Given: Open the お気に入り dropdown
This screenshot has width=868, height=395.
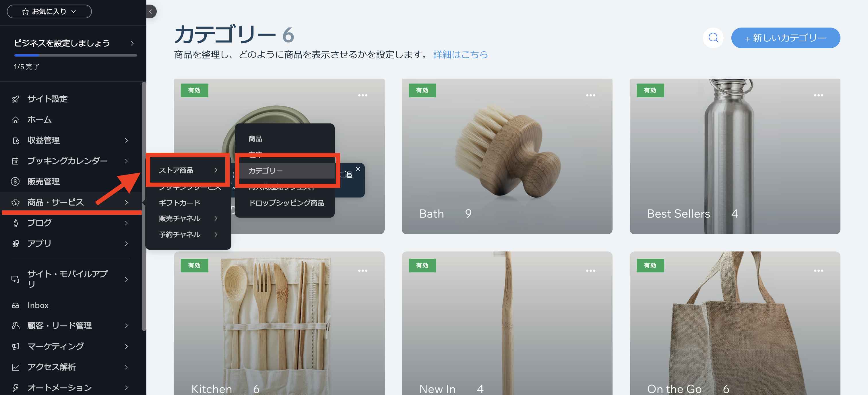Looking at the screenshot, I should 49,11.
